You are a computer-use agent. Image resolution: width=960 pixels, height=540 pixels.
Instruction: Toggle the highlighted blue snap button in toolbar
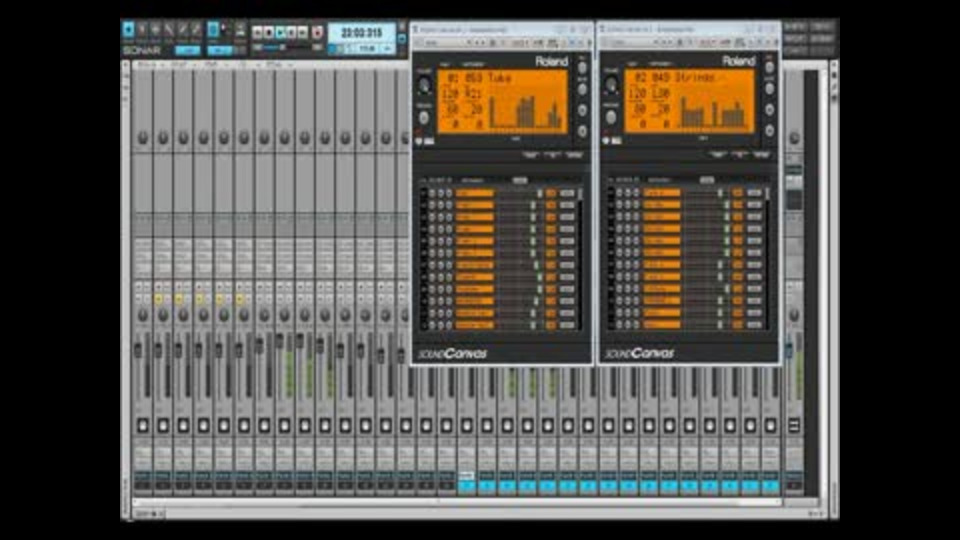click(212, 29)
